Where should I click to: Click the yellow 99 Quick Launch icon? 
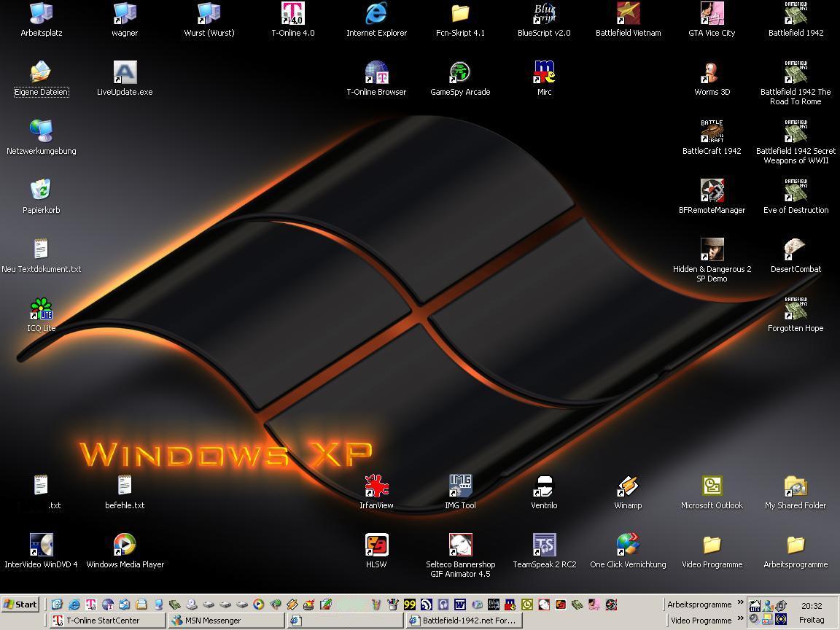(410, 604)
